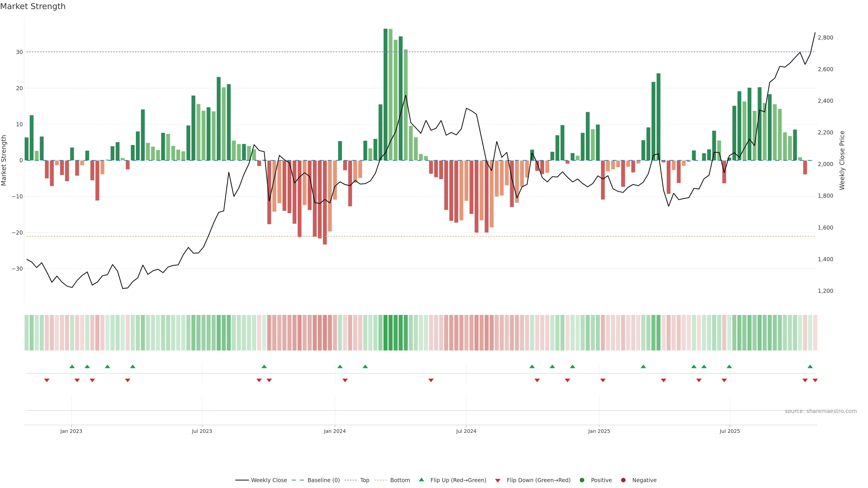This screenshot has width=868, height=488.
Task: Click the rightmost green flip-up triangle marker
Action: point(810,366)
